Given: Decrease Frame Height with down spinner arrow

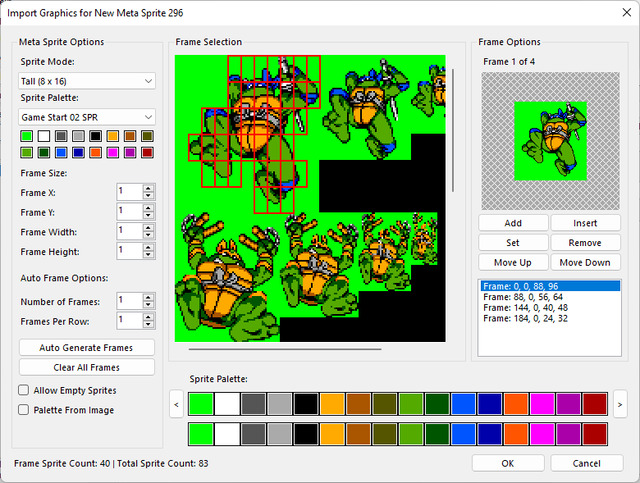Looking at the screenshot, I should tap(149, 255).
